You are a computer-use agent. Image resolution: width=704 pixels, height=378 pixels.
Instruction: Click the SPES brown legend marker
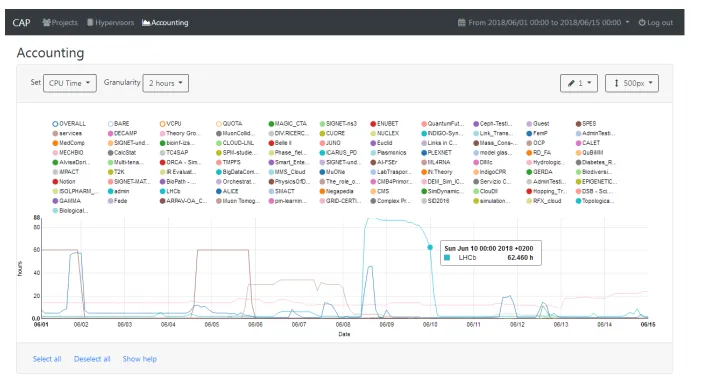click(579, 124)
